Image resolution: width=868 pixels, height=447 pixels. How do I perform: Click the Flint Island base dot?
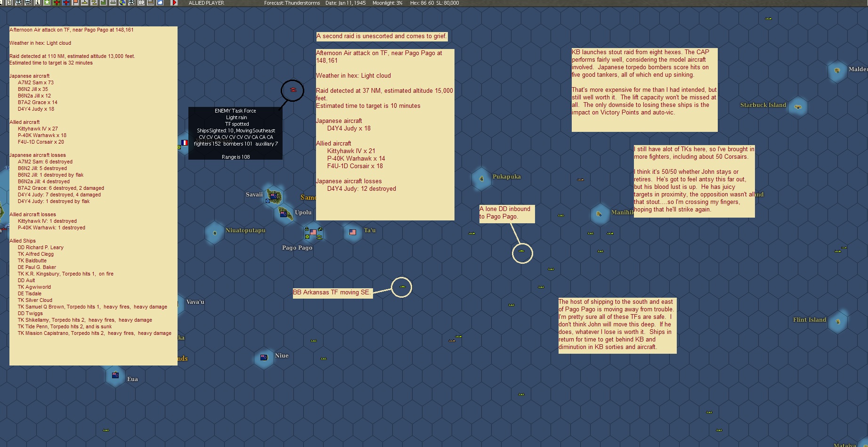pos(838,322)
